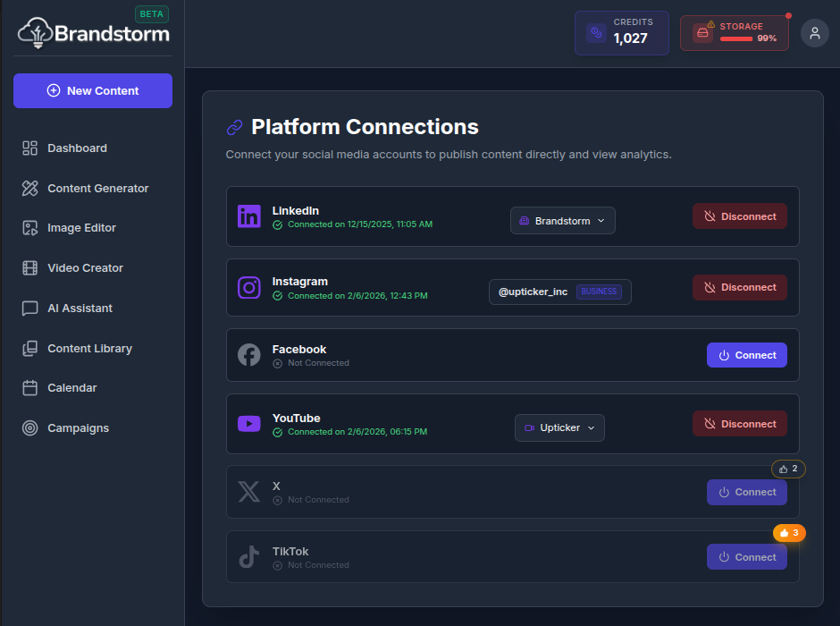Click the green LinkedIn connected status check
This screenshot has width=840, height=626.
coord(277,224)
